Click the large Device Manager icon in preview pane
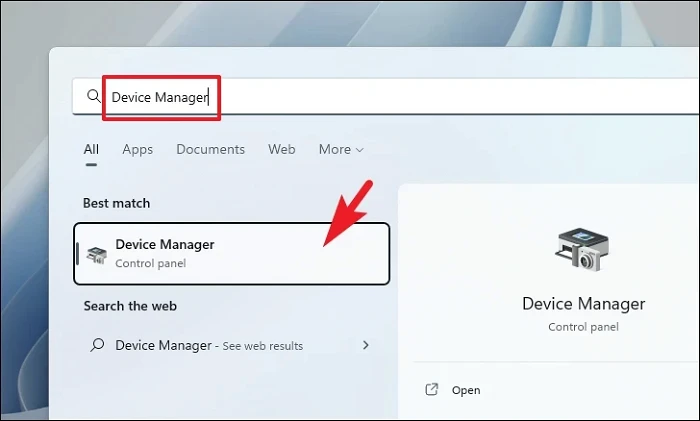700x421 pixels. 583,249
